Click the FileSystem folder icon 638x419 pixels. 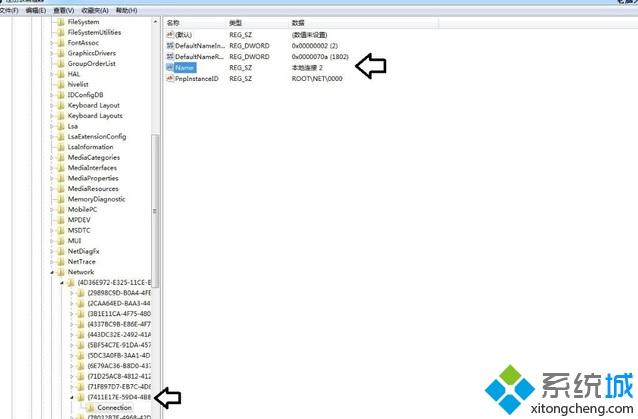tap(61, 22)
